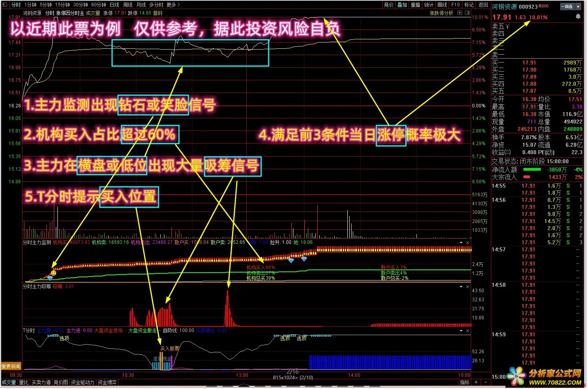
Task: Click the 标记 mark button
Action: point(469,5)
